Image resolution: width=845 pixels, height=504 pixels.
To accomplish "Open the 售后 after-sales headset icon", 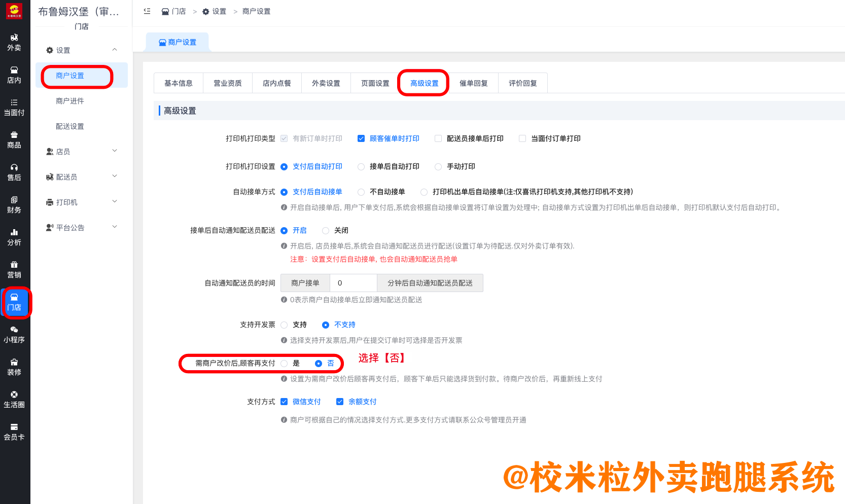I will point(14,172).
